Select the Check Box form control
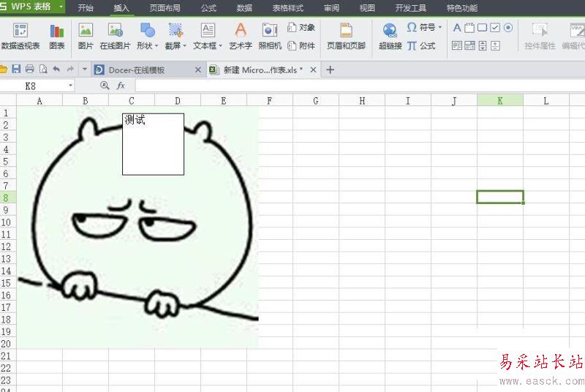This screenshot has width=585, height=392. 495,28
